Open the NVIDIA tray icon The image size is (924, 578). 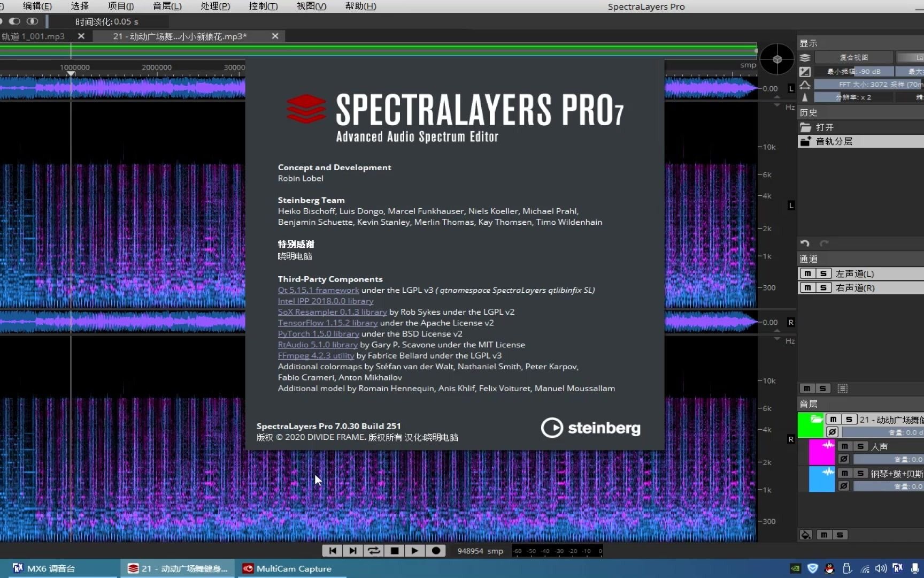click(795, 568)
